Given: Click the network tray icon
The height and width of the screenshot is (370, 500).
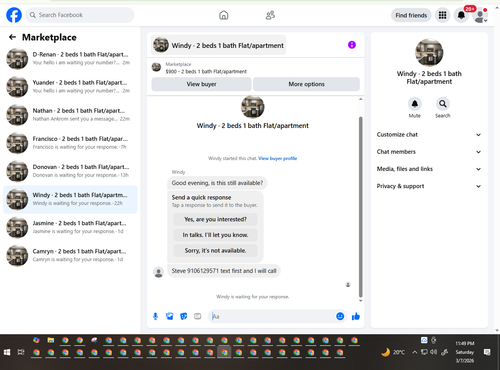Looking at the screenshot, I should click(424, 352).
